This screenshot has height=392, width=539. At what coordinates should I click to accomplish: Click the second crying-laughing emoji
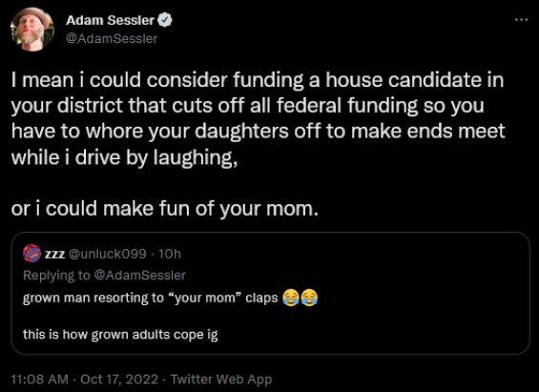pos(309,298)
